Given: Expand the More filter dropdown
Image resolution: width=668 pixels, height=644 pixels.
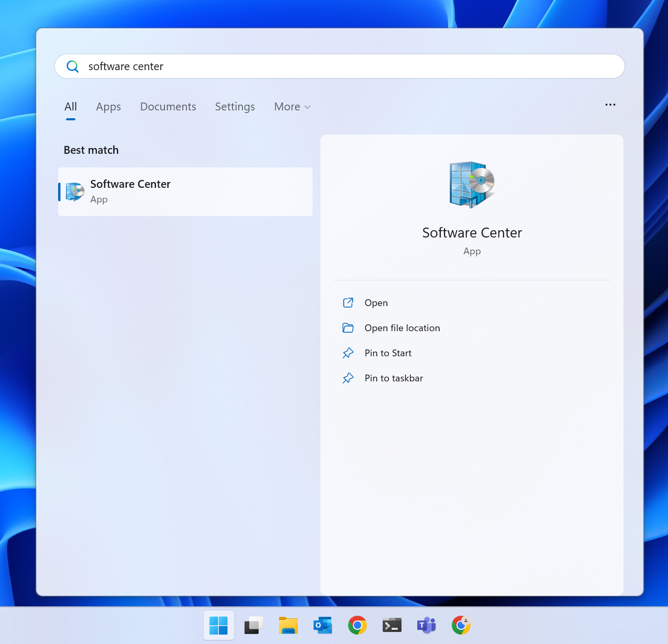Looking at the screenshot, I should [292, 107].
